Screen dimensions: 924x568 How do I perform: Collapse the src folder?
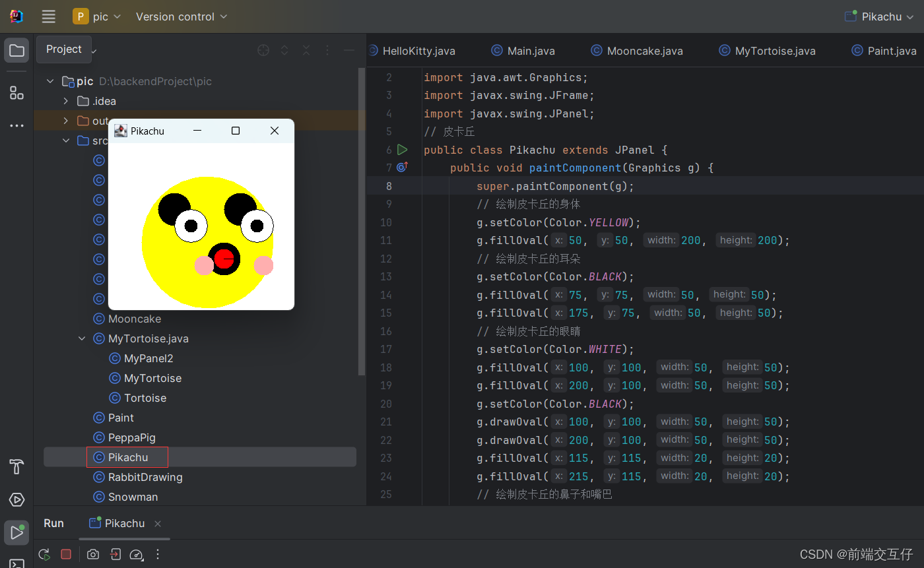click(x=65, y=141)
